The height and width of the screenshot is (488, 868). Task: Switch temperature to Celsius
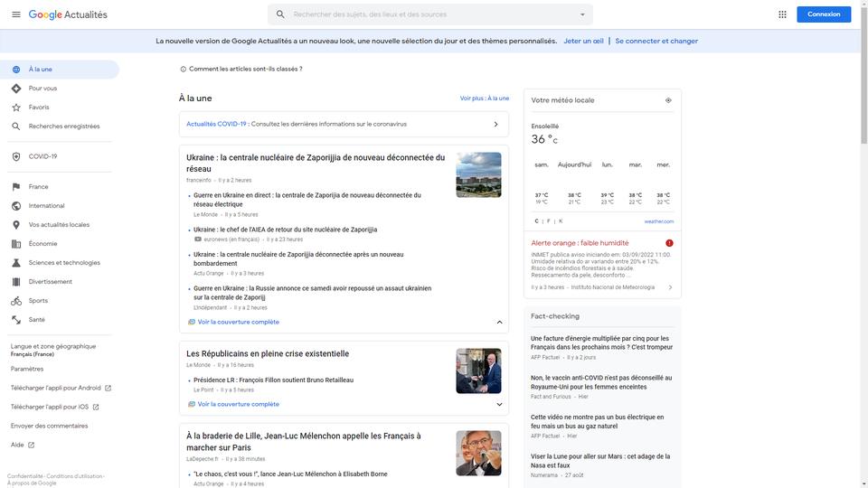pos(536,221)
